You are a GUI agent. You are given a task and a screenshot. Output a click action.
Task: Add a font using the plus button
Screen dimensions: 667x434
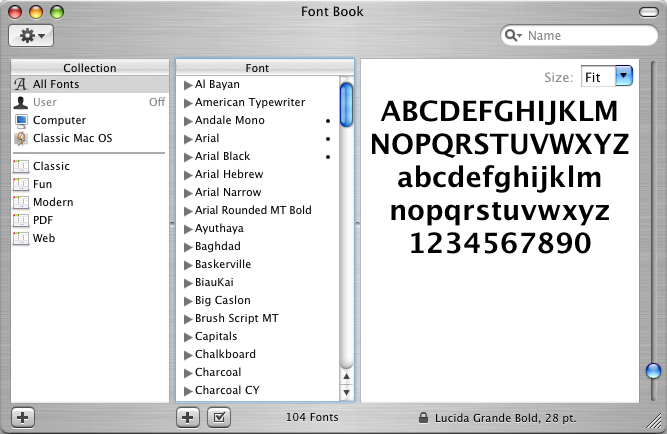click(x=187, y=416)
